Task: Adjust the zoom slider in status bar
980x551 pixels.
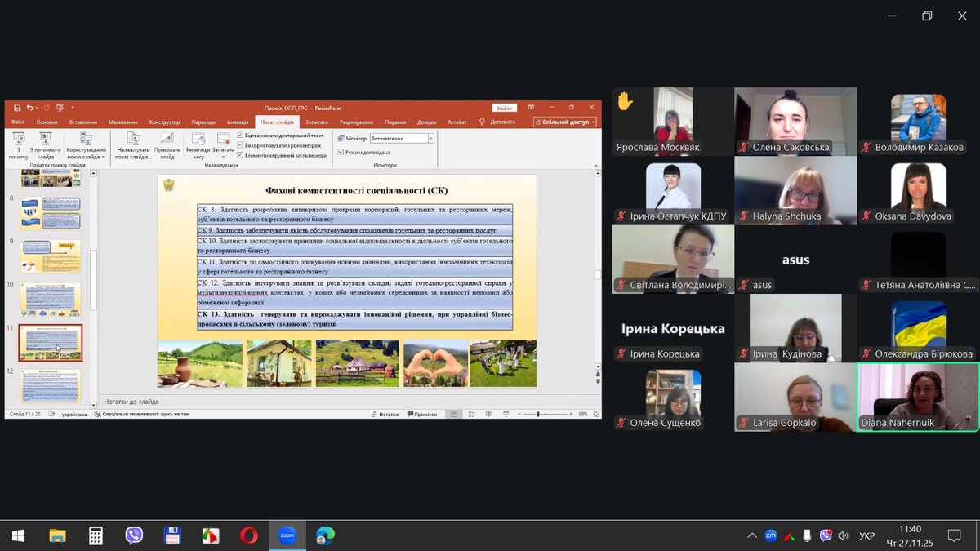Action: click(x=537, y=415)
